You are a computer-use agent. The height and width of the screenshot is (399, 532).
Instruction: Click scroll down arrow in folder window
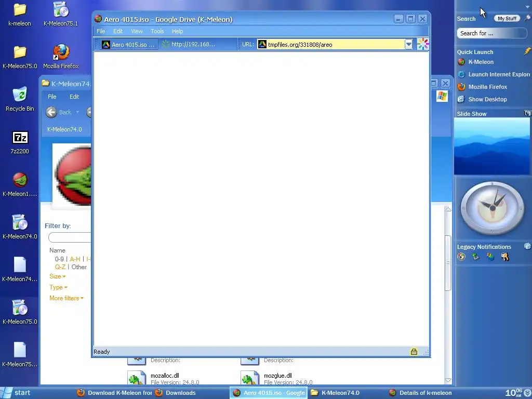[x=448, y=380]
